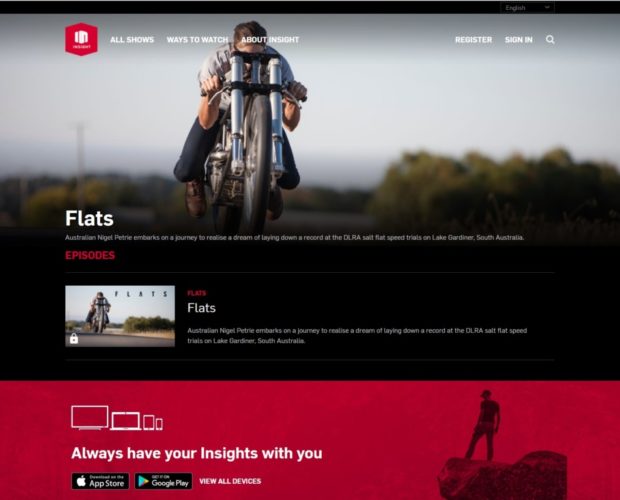This screenshot has width=620, height=500.
Task: Click the View All Devices link
Action: tap(230, 481)
